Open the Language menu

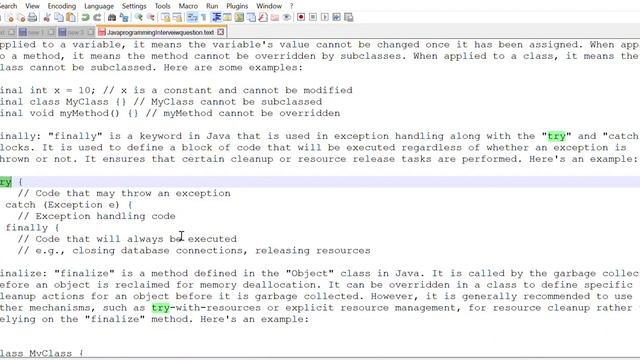point(99,6)
